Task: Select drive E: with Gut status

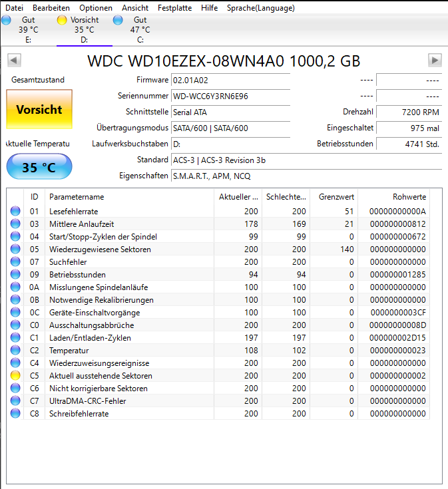Action: tap(29, 30)
